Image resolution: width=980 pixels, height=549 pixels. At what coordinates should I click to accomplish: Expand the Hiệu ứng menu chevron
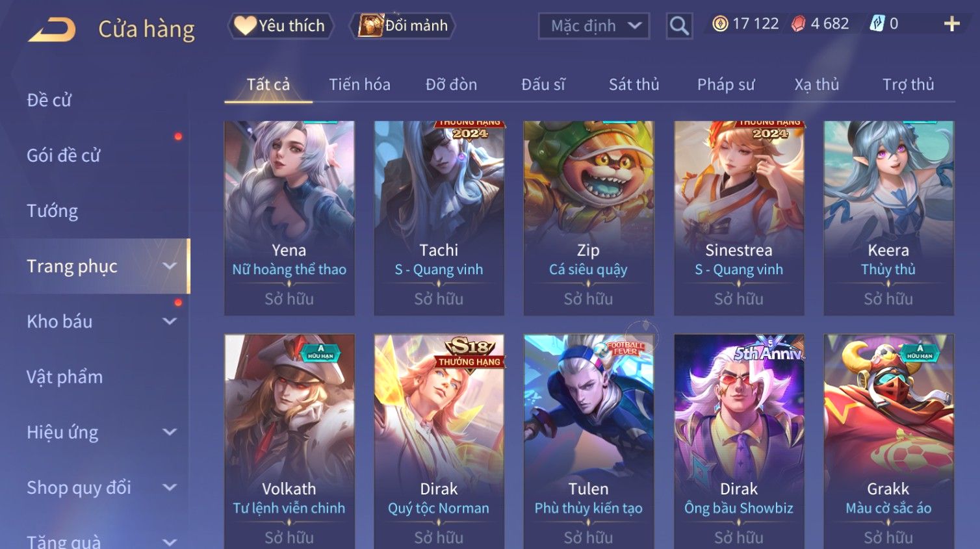click(x=170, y=432)
